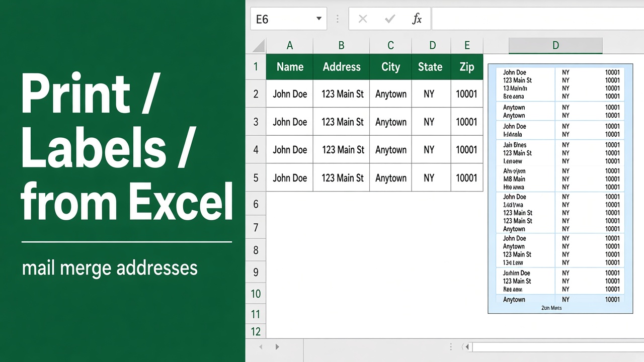Select 10001 cell in row 4

[x=467, y=149]
